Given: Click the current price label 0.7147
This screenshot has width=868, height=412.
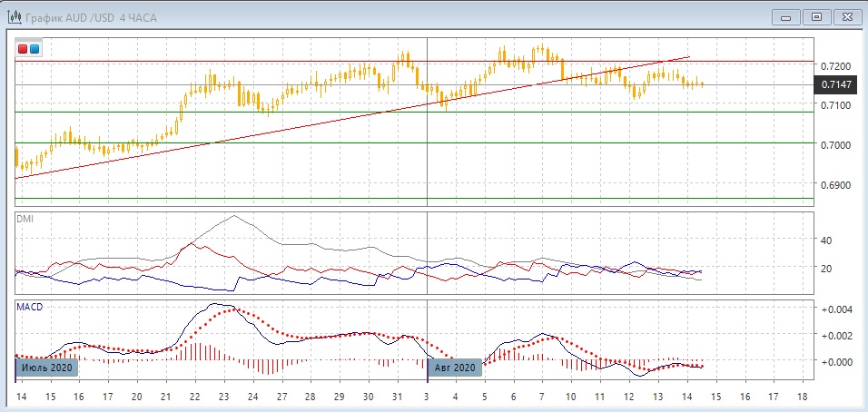Looking at the screenshot, I should click(835, 84).
